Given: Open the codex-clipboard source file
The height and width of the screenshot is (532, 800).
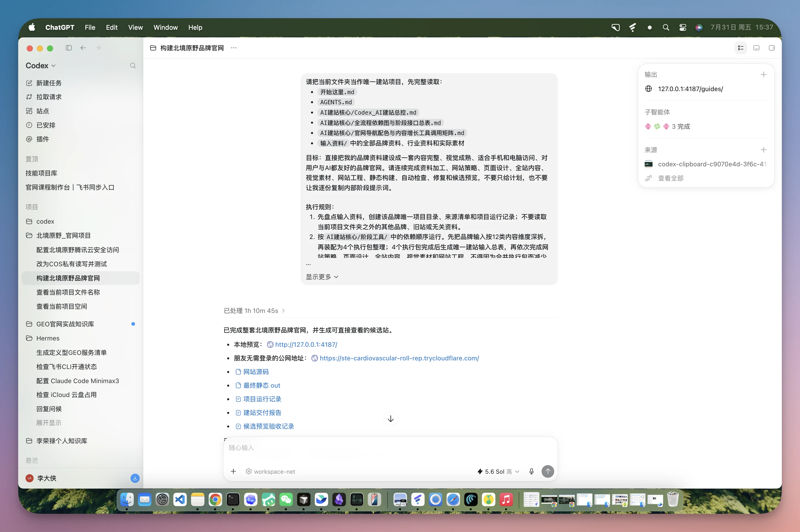Looking at the screenshot, I should pyautogui.click(x=706, y=164).
